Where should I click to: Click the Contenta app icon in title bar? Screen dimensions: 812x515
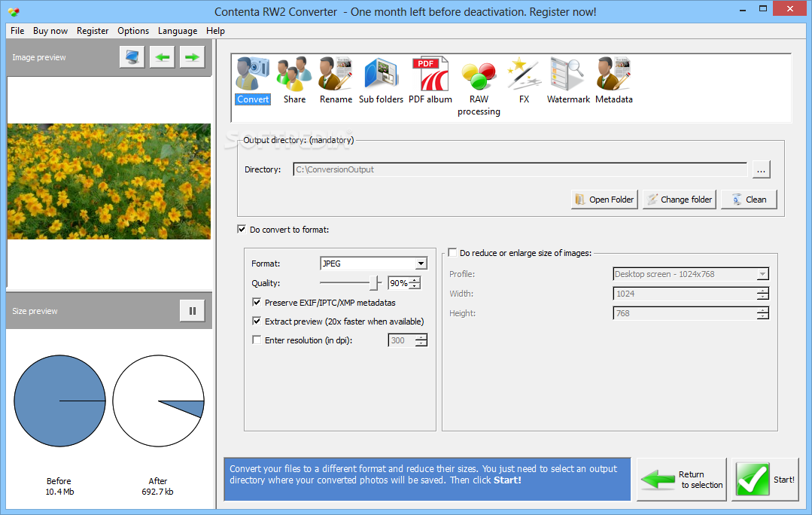[x=14, y=11]
